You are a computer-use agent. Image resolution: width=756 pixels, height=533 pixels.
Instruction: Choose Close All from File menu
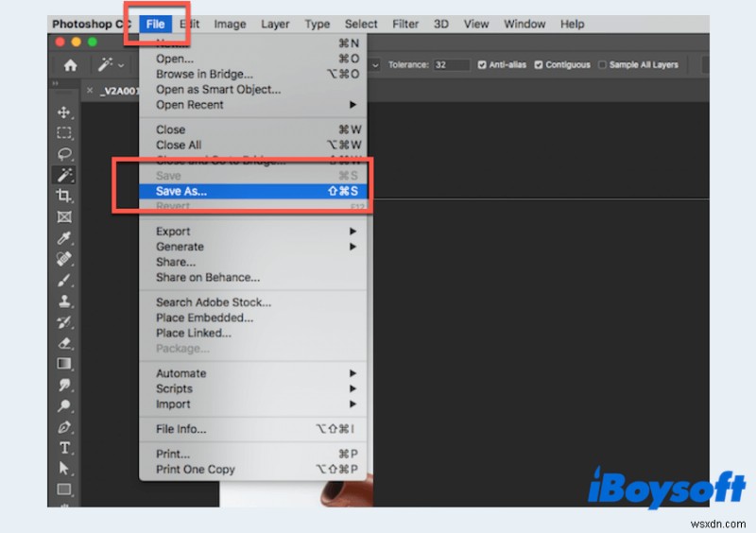point(253,145)
